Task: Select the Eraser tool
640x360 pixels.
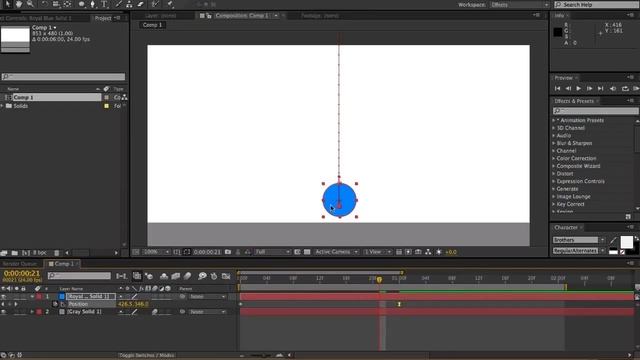Action: (141, 4)
